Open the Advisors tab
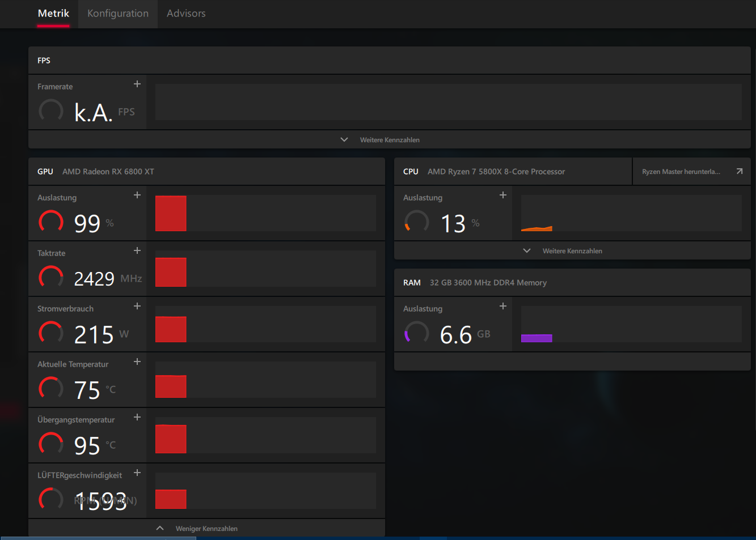The height and width of the screenshot is (540, 756). (x=186, y=14)
